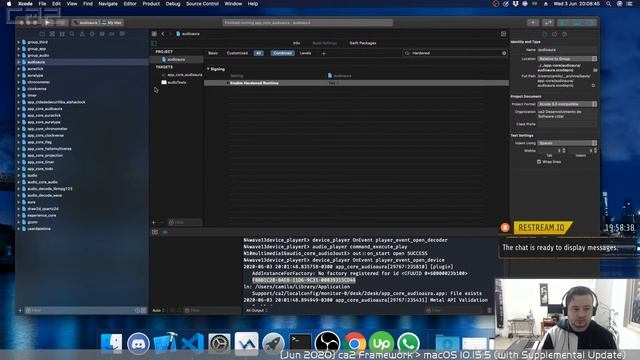Open the Source Control navigator icon
This screenshot has width=640, height=360.
(x=52, y=34)
